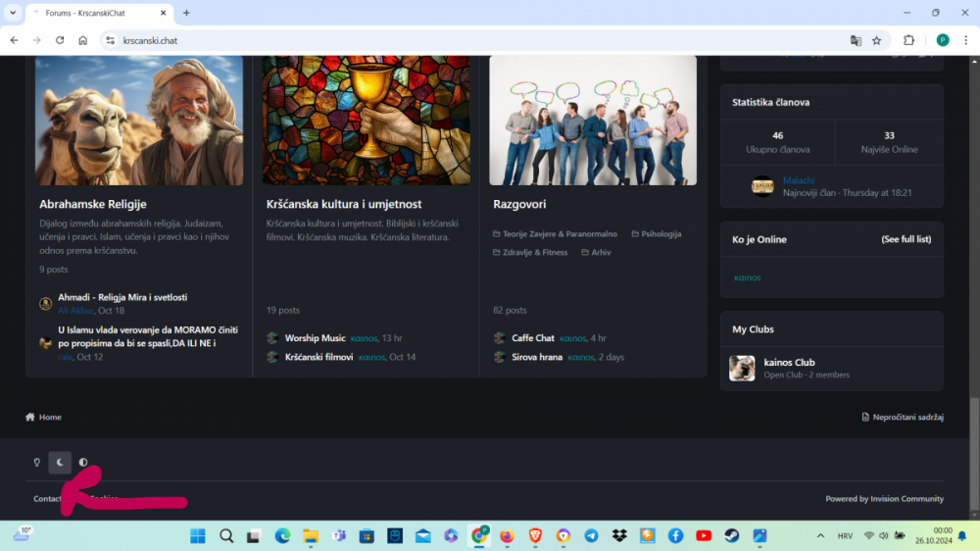This screenshot has width=980, height=551.
Task: Click the Google Translate icon in address bar
Action: click(856, 40)
